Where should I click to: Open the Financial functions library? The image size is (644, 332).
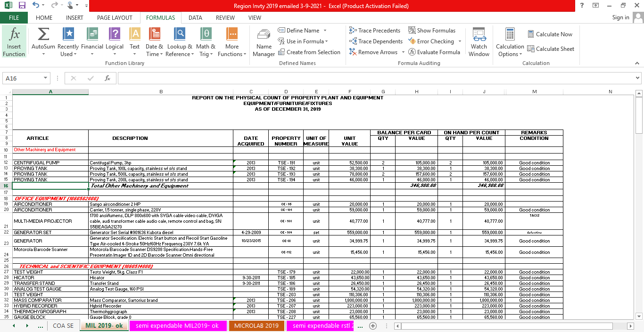(x=92, y=42)
